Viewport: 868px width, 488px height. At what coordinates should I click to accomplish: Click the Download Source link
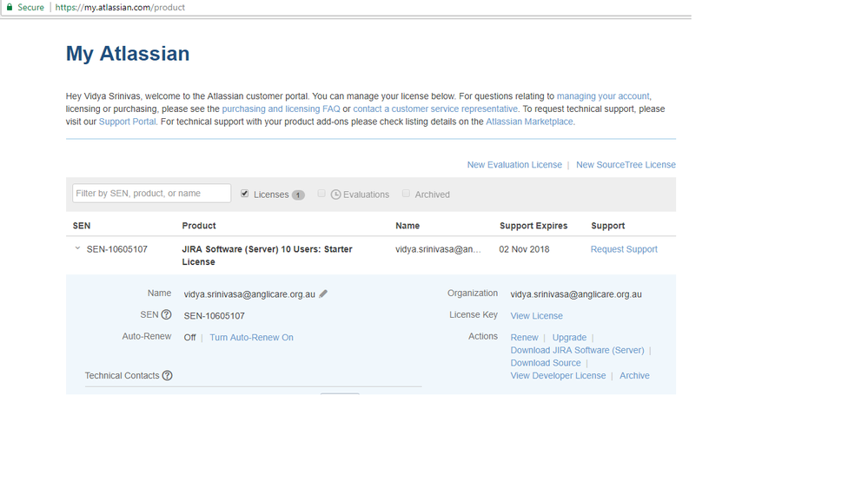pos(546,362)
